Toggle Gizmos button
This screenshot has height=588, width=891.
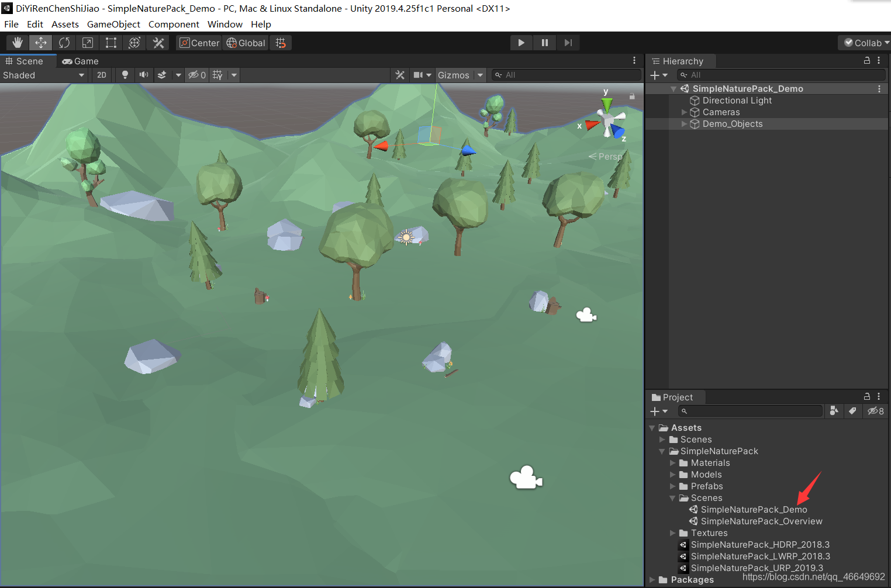pos(454,75)
